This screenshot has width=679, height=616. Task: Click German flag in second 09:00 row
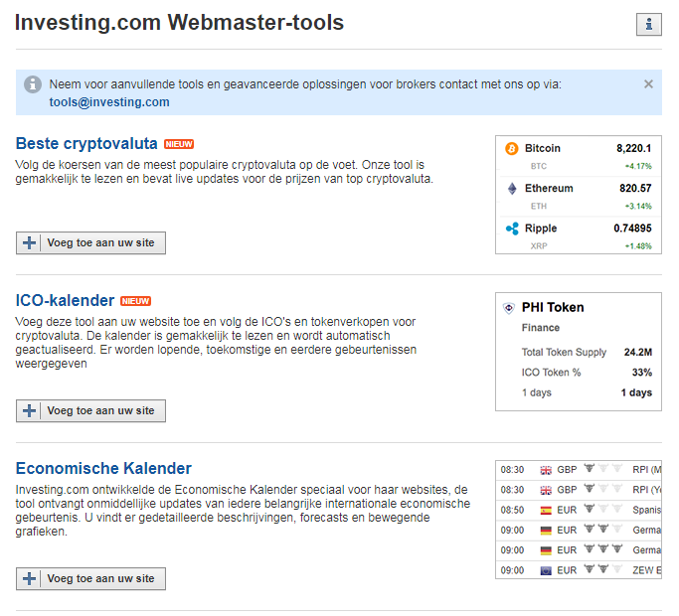coord(546,550)
